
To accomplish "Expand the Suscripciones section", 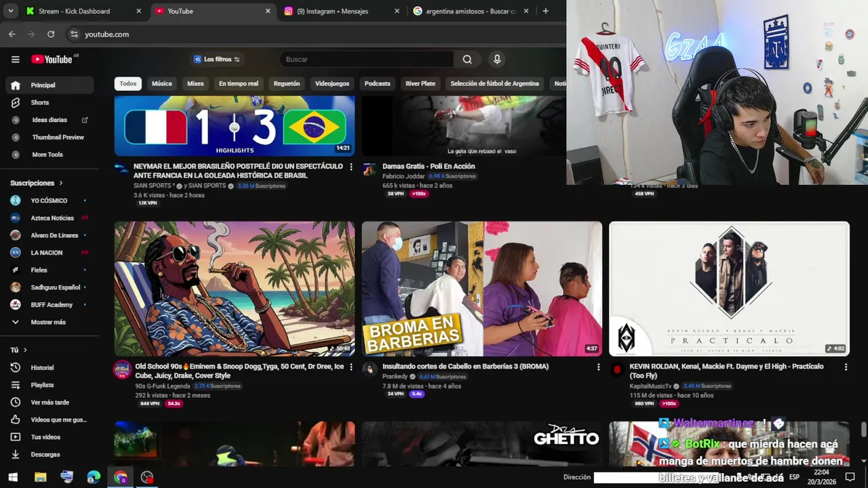I will pos(37,183).
